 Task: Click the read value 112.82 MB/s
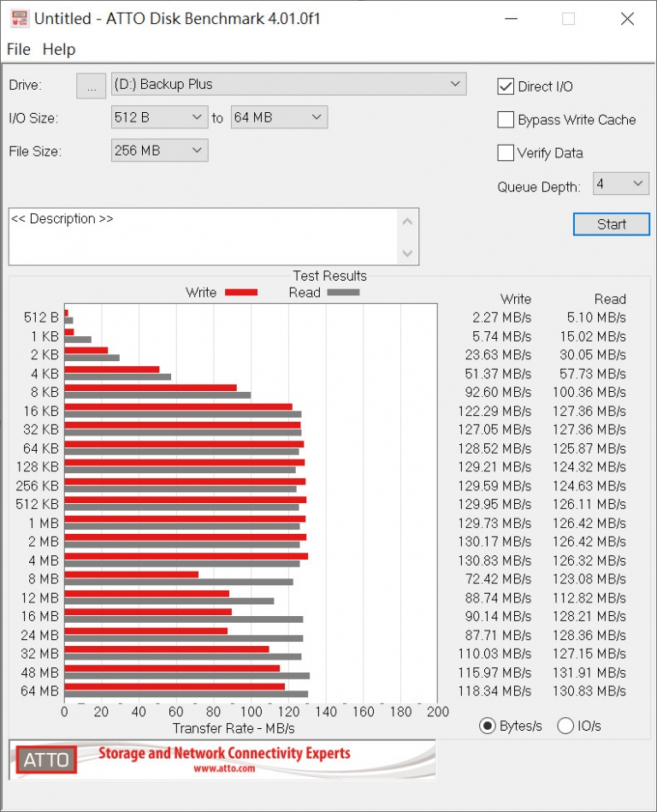coord(589,598)
